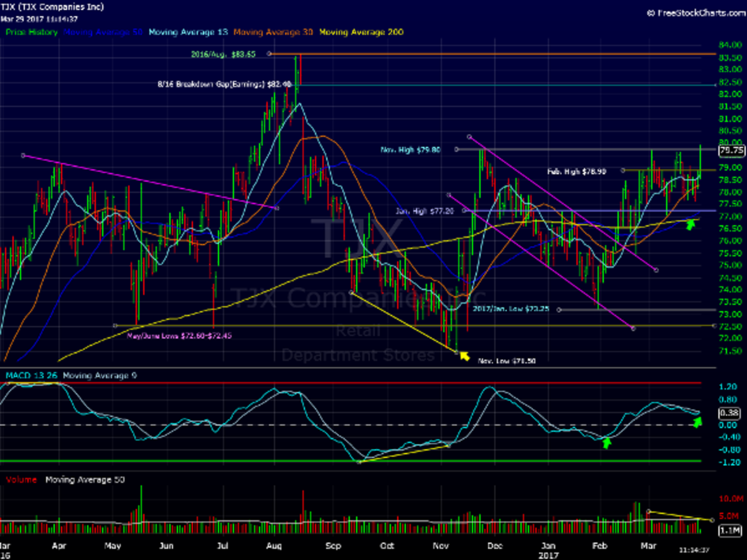The image size is (747, 560).
Task: Click the 'Nov. Low $71.50' annotation
Action: click(x=507, y=360)
